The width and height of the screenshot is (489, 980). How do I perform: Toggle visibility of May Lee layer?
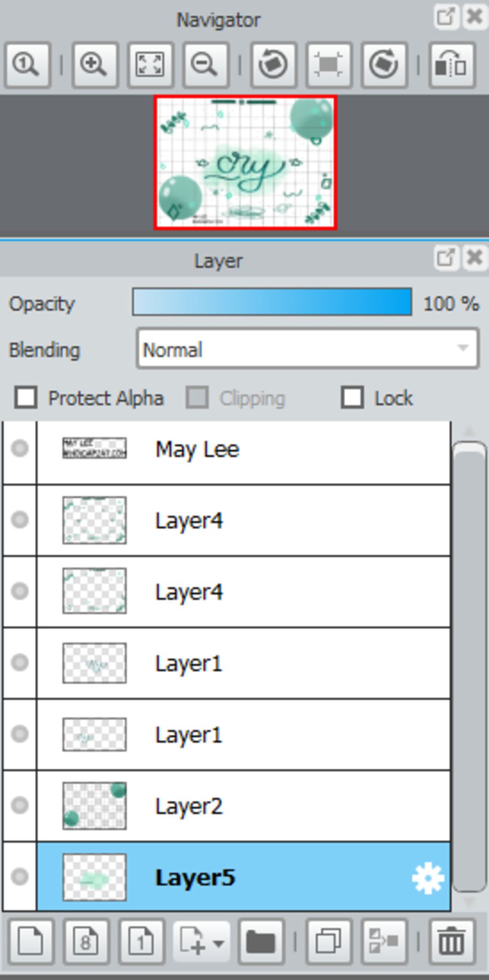coord(20,448)
